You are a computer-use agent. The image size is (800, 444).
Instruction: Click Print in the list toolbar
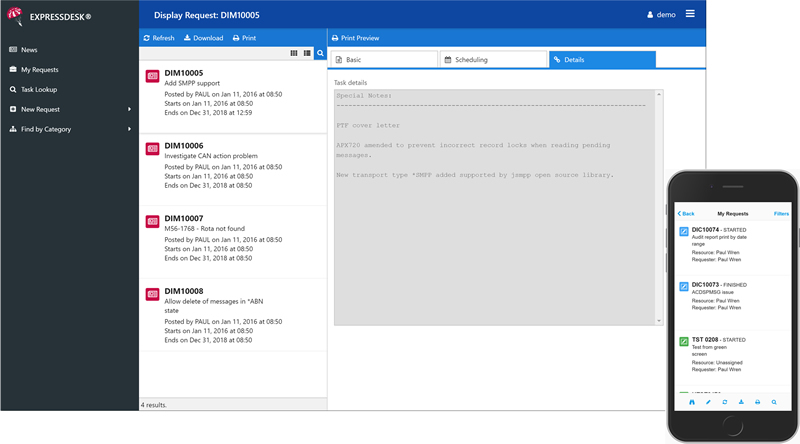pos(244,38)
